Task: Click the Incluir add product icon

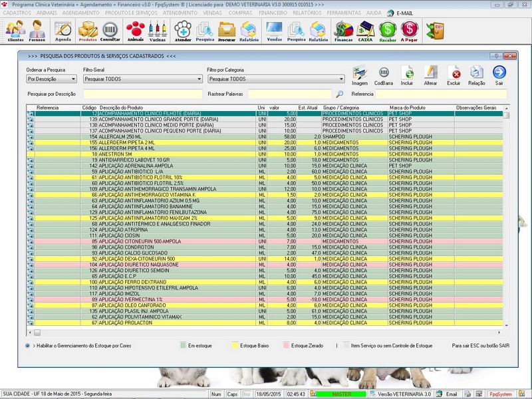Action: 408,74
